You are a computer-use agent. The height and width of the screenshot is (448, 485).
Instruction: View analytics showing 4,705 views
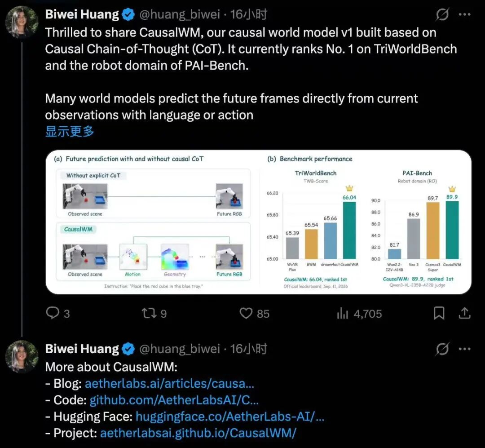coord(359,313)
